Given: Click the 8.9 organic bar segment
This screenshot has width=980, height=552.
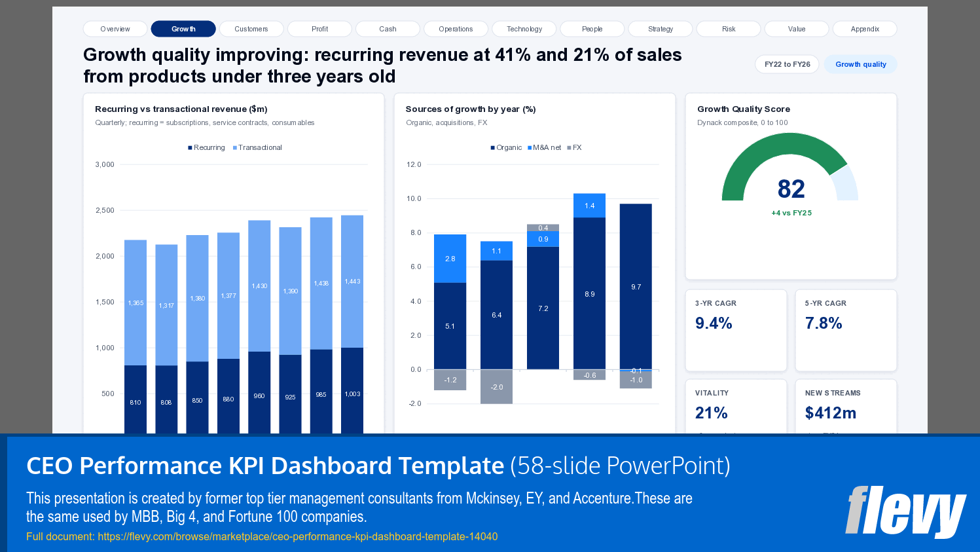Looking at the screenshot, I should pos(589,293).
